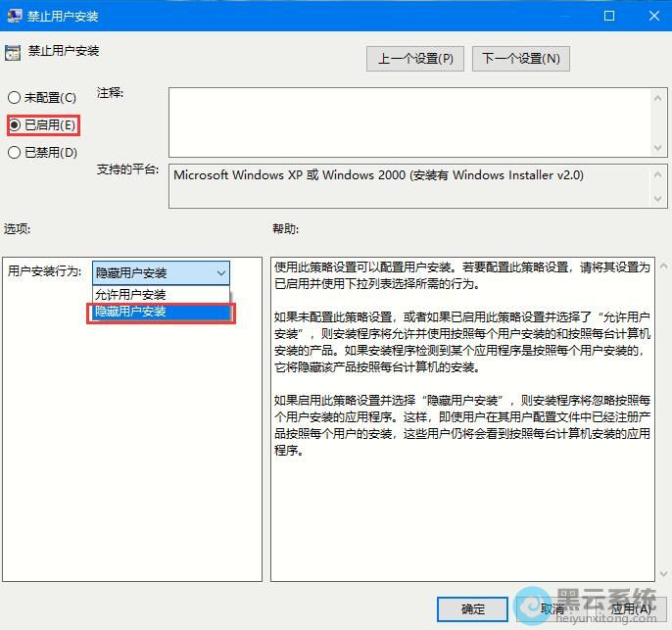Open the 用户安装行为 dropdown arrow
The height and width of the screenshot is (630, 672).
[x=221, y=273]
